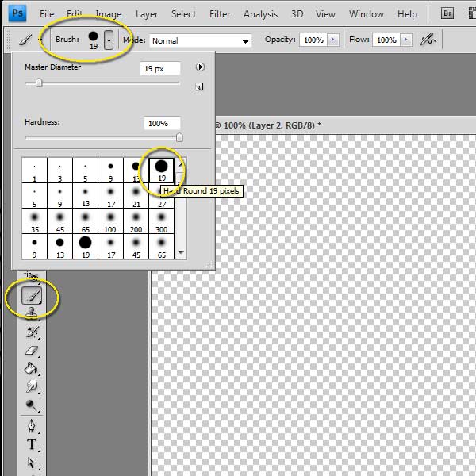Click the Hardness slider handle
The image size is (476, 476).
(x=179, y=137)
